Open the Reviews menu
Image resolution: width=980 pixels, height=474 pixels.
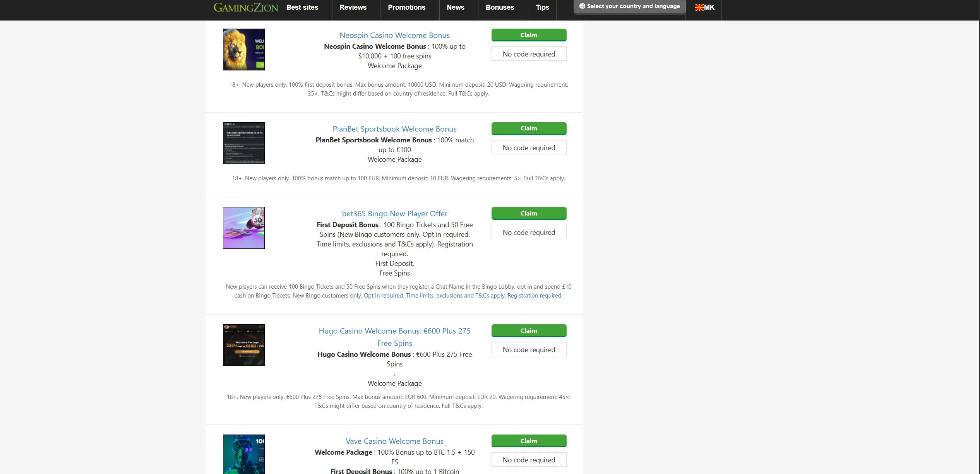[x=353, y=7]
